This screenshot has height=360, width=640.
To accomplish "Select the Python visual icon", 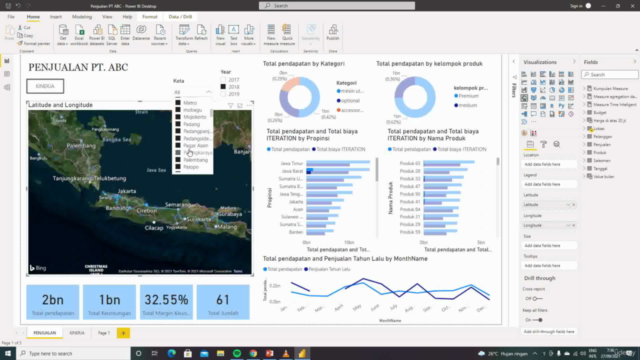I will 561,106.
